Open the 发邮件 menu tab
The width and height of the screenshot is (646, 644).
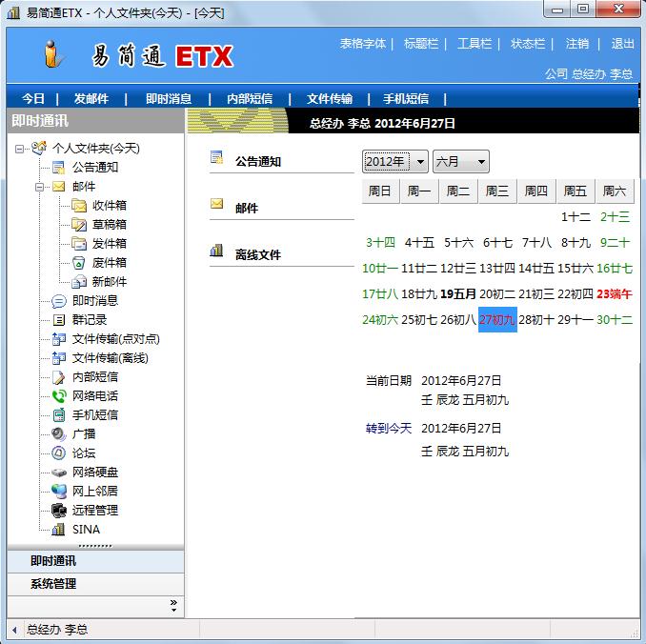point(91,98)
